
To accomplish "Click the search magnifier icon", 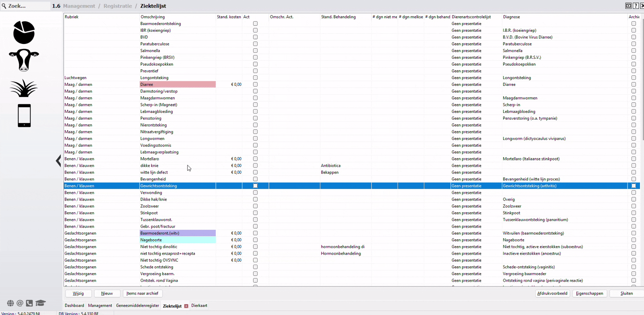I will point(4,6).
